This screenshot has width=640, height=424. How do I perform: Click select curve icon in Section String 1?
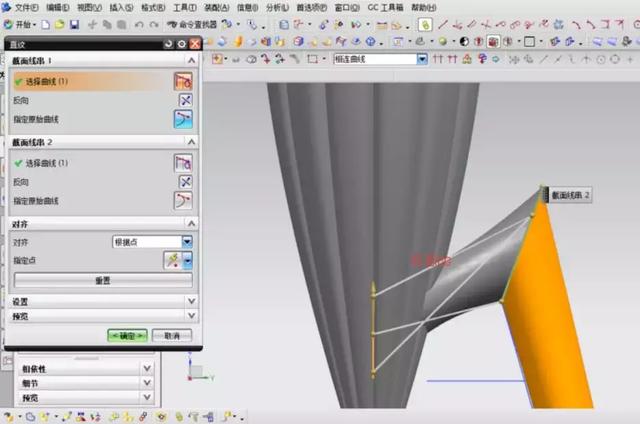[183, 81]
